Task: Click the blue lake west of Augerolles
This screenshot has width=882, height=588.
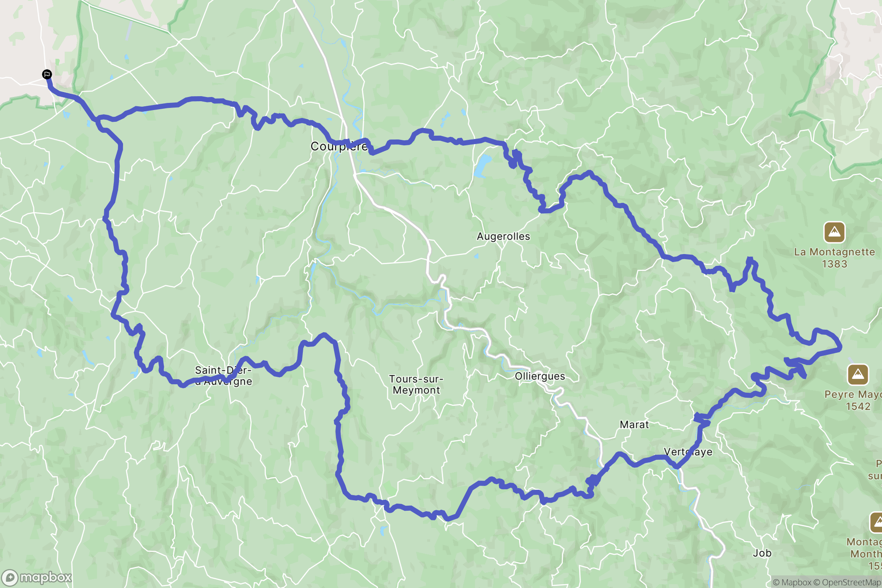Action: 482,165
